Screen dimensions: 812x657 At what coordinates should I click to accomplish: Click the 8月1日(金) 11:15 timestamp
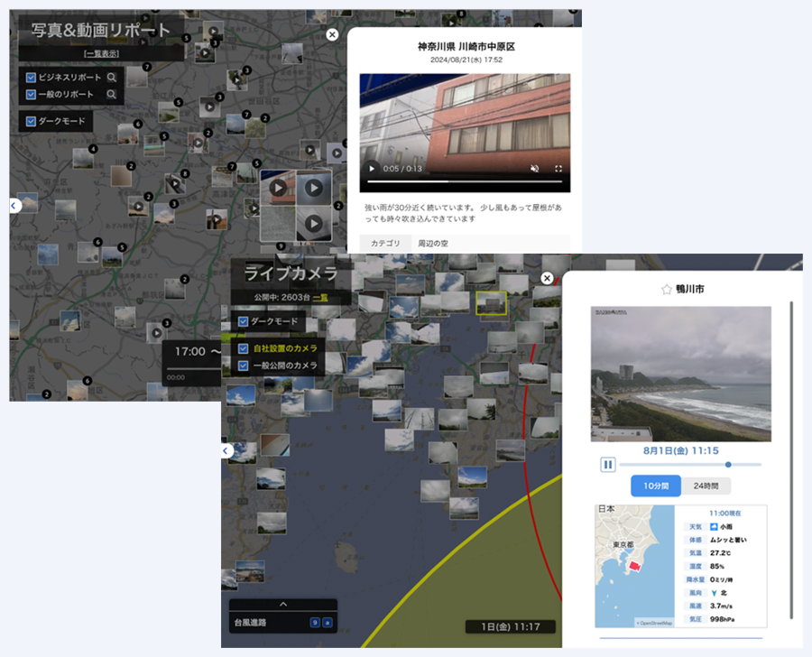(681, 450)
